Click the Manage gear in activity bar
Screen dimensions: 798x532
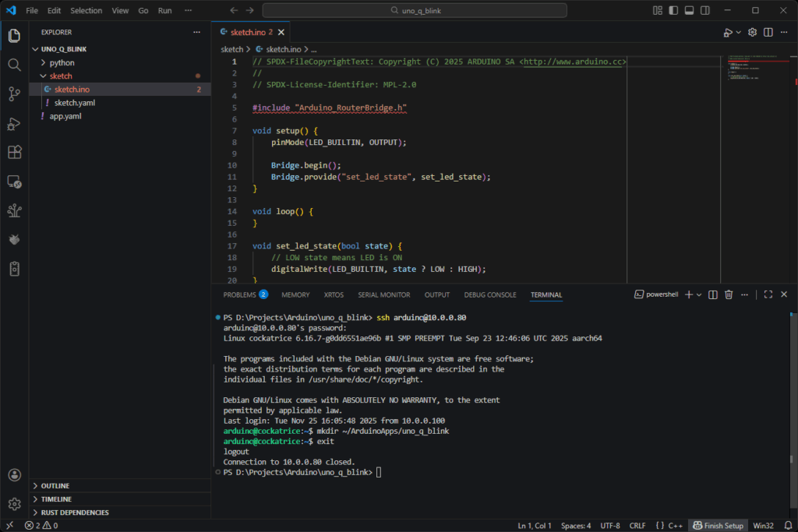coord(14,503)
